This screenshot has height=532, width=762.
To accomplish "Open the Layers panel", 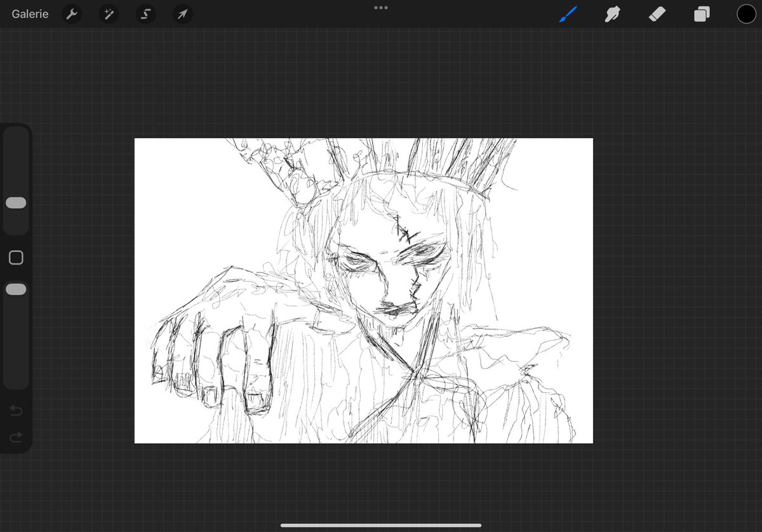I will pos(702,14).
